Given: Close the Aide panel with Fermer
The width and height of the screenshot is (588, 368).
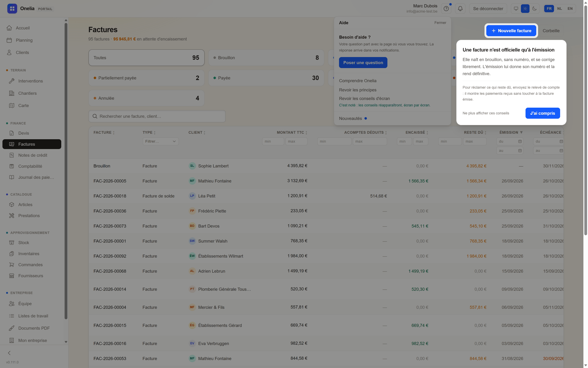Looking at the screenshot, I should pos(440,23).
